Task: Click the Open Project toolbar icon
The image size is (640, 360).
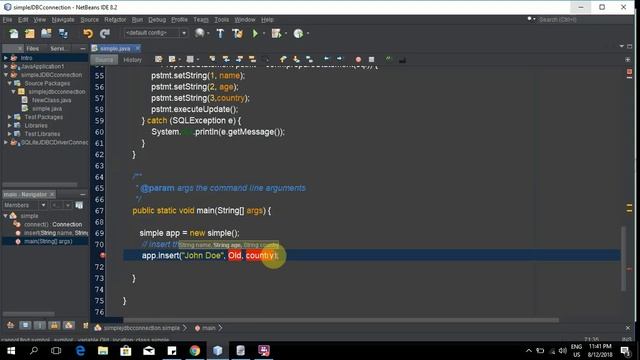Action: pyautogui.click(x=46, y=33)
